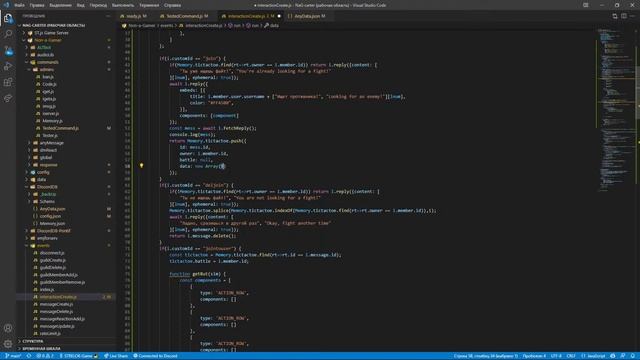The image size is (640, 360).
Task: Click the notifications bell in status bar
Action: [632, 356]
